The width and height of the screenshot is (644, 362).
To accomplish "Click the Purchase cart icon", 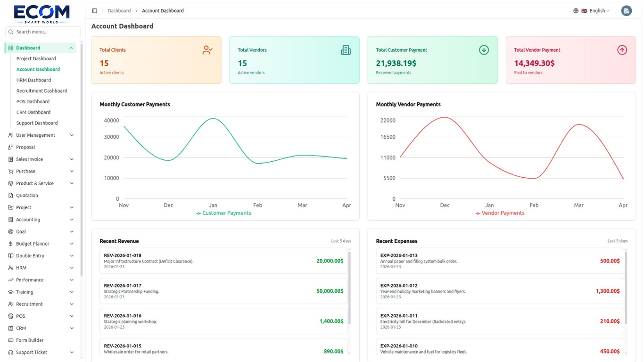I will click(11, 172).
